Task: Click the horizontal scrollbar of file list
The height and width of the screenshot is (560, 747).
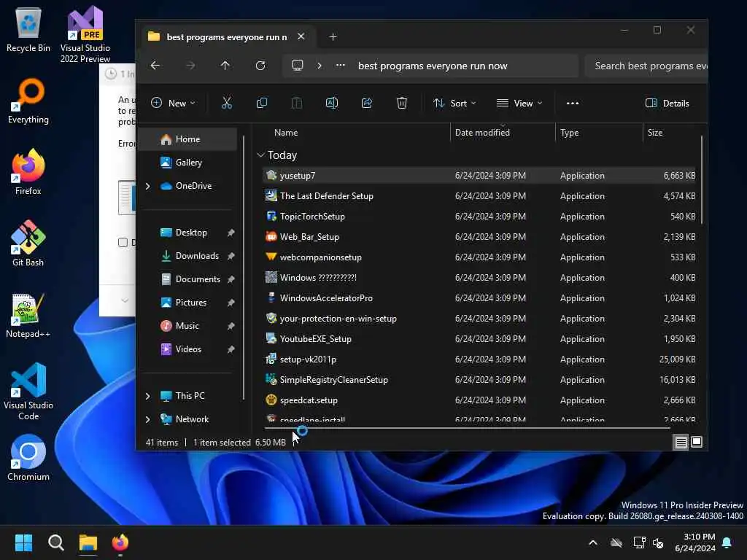Action: (x=467, y=428)
